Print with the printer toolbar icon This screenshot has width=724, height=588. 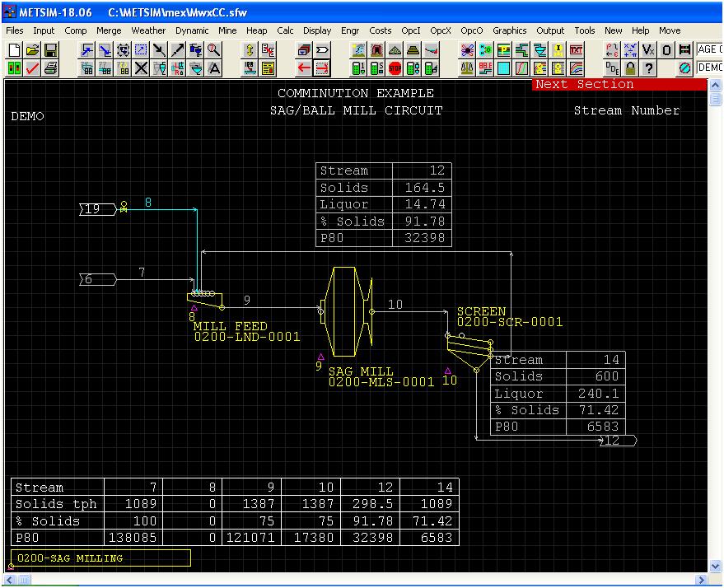(x=50, y=68)
